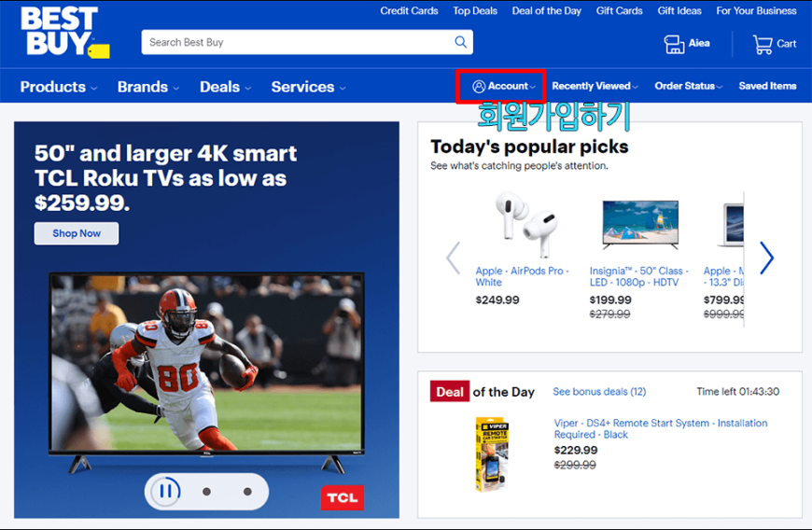This screenshot has height=530, width=812.
Task: Open the Order Status dropdown
Action: [x=688, y=87]
